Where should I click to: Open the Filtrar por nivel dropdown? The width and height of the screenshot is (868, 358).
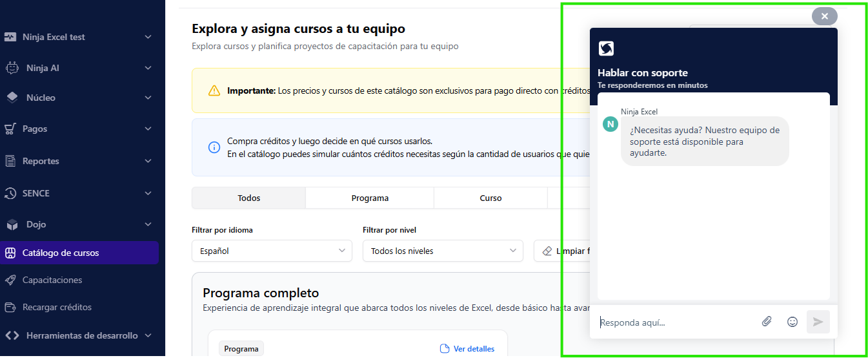[x=443, y=251]
